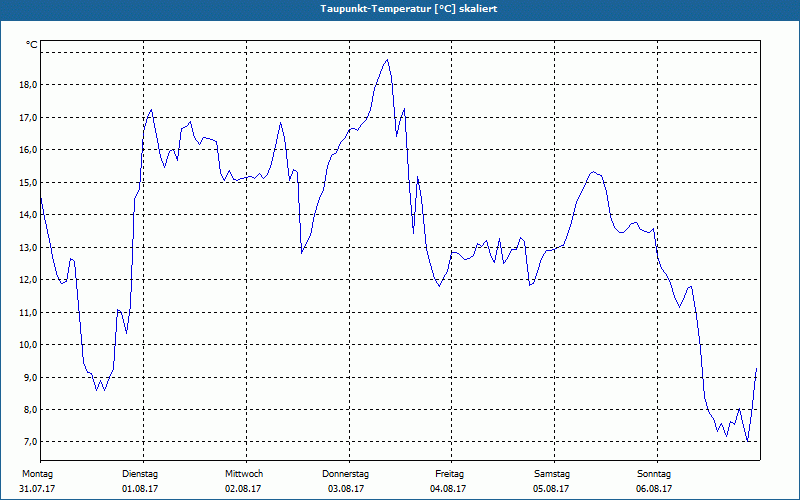
Task: Click the highest dew point peak on Donnerstag
Action: coord(388,60)
